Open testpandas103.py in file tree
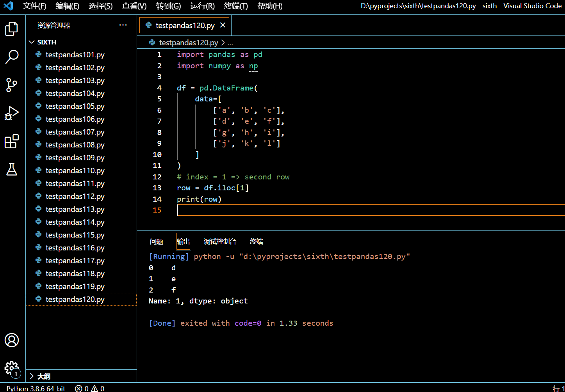The width and height of the screenshot is (565, 392). 81,80
